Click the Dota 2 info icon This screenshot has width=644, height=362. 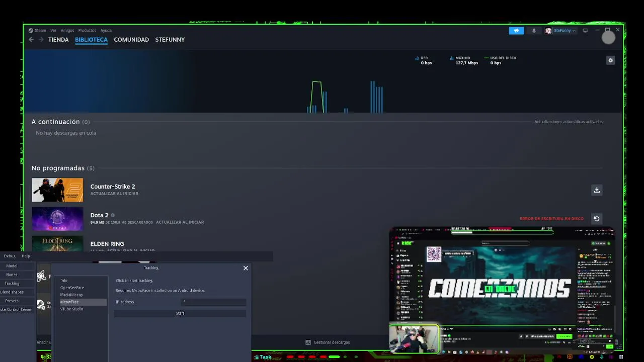(113, 215)
